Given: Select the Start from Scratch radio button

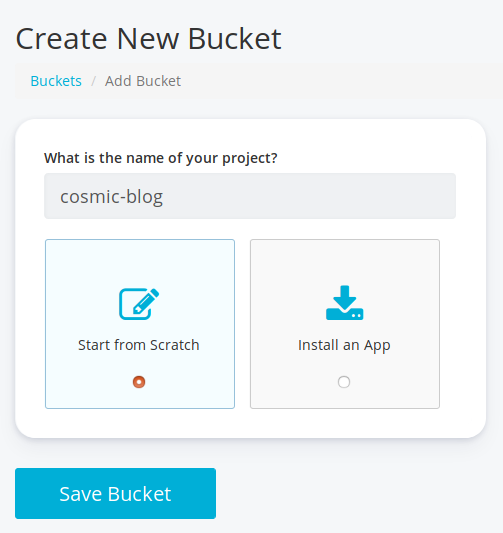Looking at the screenshot, I should [x=139, y=382].
